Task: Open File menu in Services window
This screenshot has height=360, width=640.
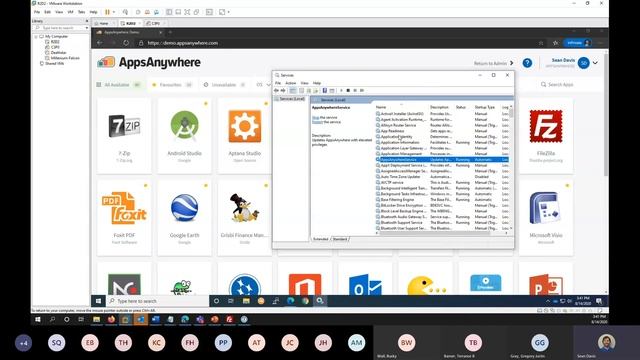Action: pyautogui.click(x=278, y=83)
